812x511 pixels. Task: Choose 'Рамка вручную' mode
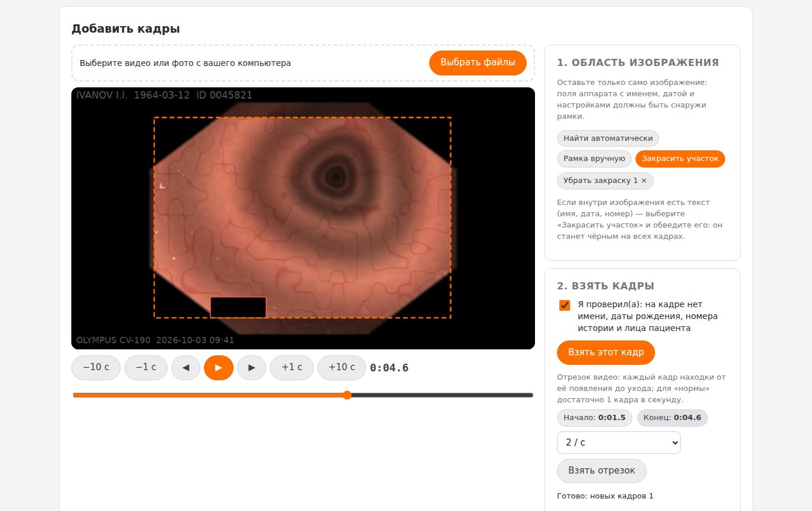[x=594, y=159]
